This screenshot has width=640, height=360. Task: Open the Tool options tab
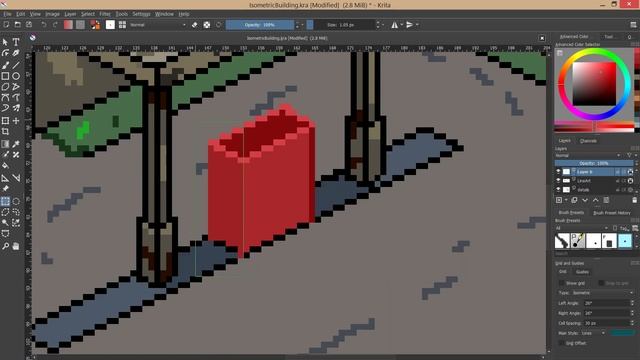coord(609,37)
